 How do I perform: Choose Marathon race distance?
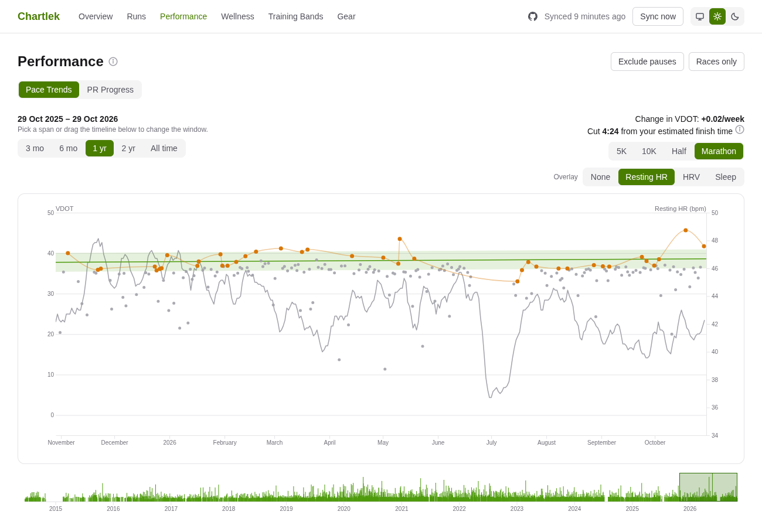[719, 151]
